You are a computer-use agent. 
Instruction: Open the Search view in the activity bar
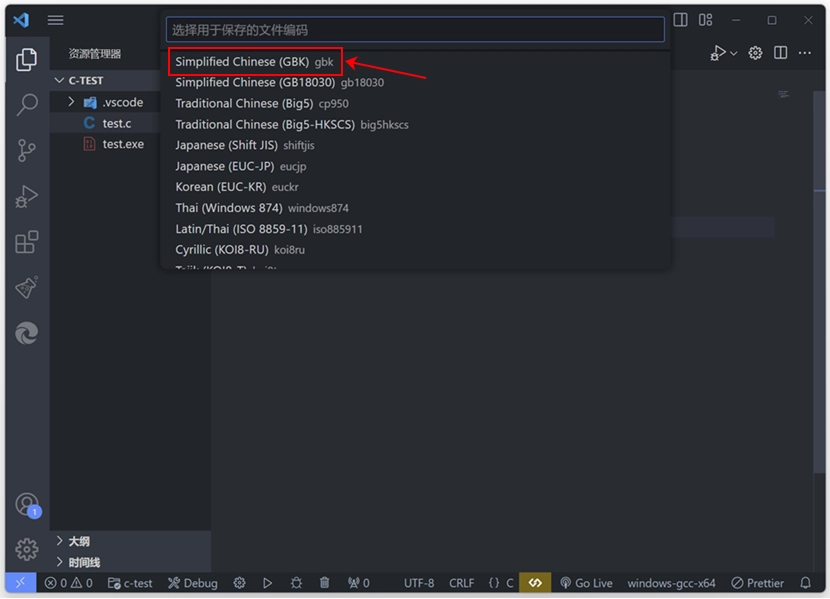point(26,104)
